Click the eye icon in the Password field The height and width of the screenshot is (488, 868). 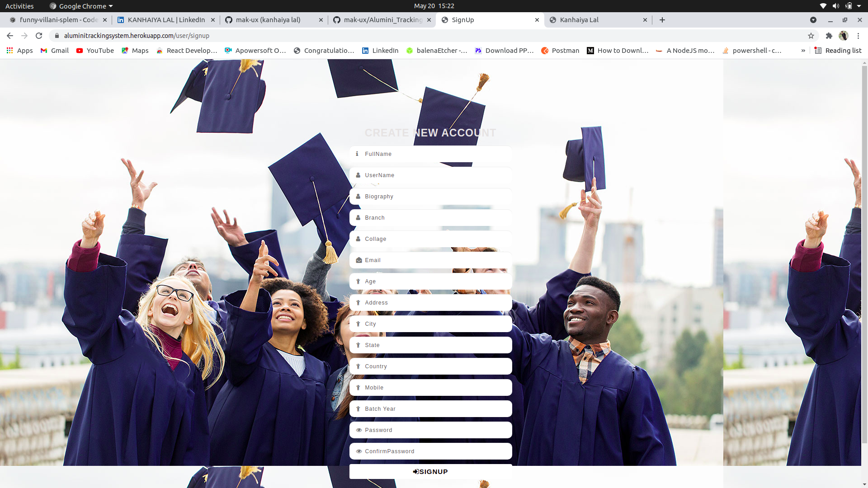pyautogui.click(x=359, y=430)
